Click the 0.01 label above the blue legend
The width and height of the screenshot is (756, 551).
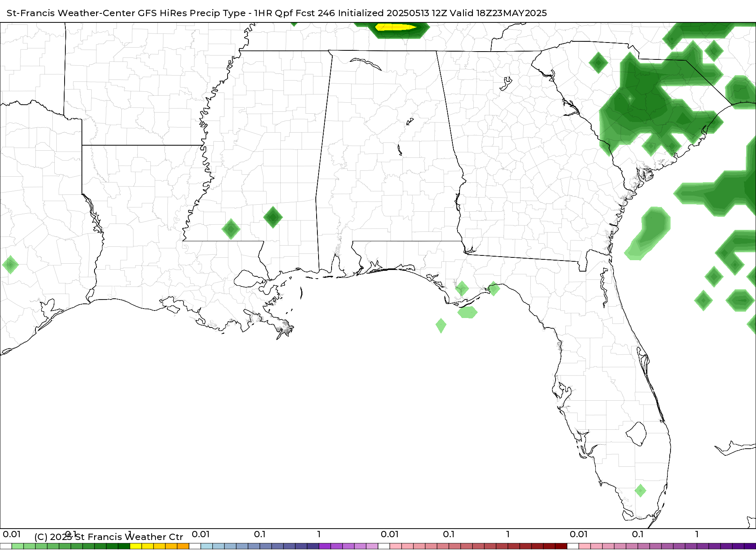coord(200,534)
